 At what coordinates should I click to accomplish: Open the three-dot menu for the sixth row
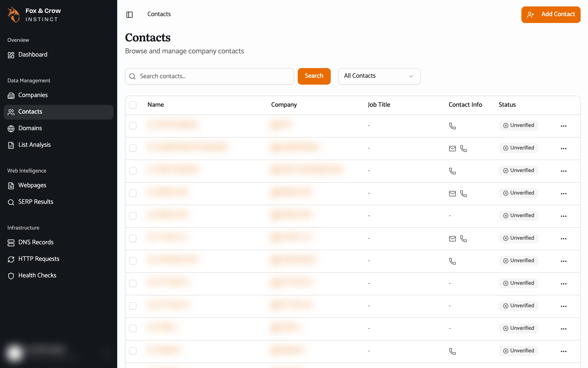(563, 239)
